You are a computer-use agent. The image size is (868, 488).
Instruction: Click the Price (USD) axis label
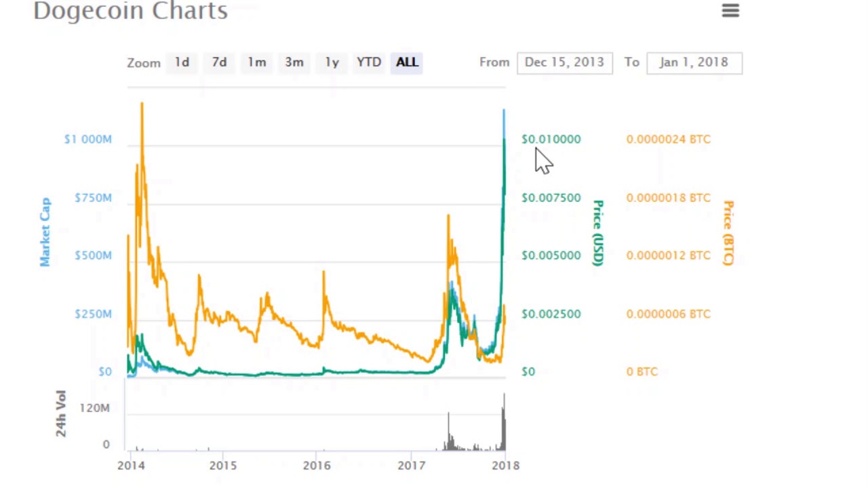(x=597, y=232)
